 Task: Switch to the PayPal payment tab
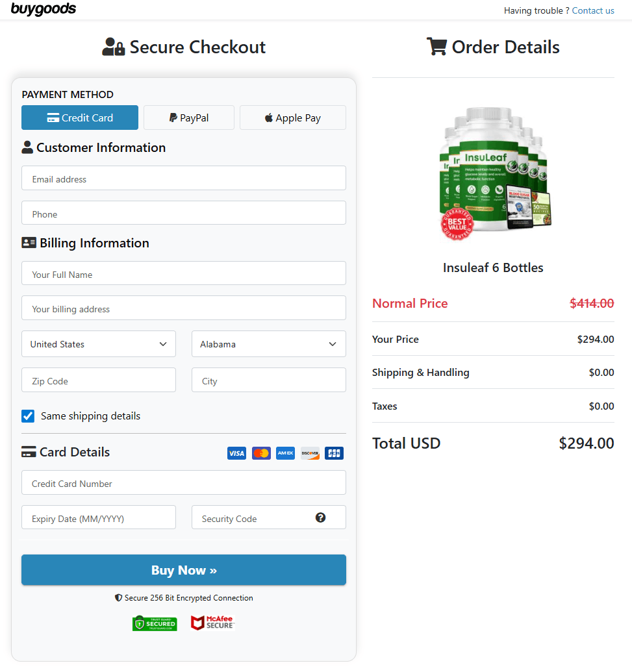(x=188, y=118)
